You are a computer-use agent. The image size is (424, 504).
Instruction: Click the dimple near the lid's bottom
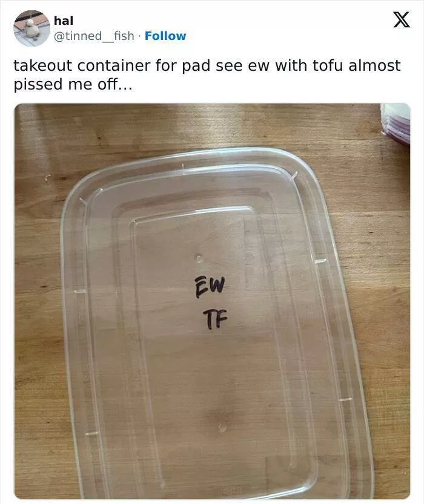(x=222, y=428)
